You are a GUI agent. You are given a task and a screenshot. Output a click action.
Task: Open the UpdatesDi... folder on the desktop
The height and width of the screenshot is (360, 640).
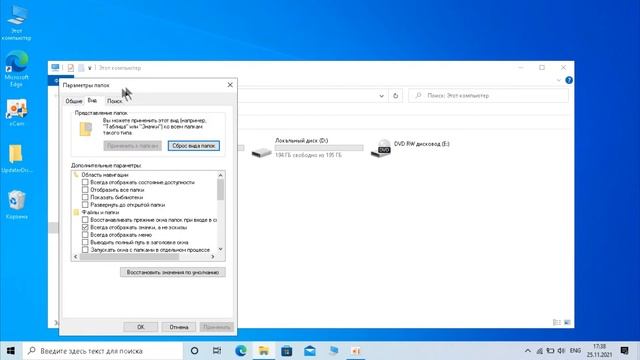(16, 158)
